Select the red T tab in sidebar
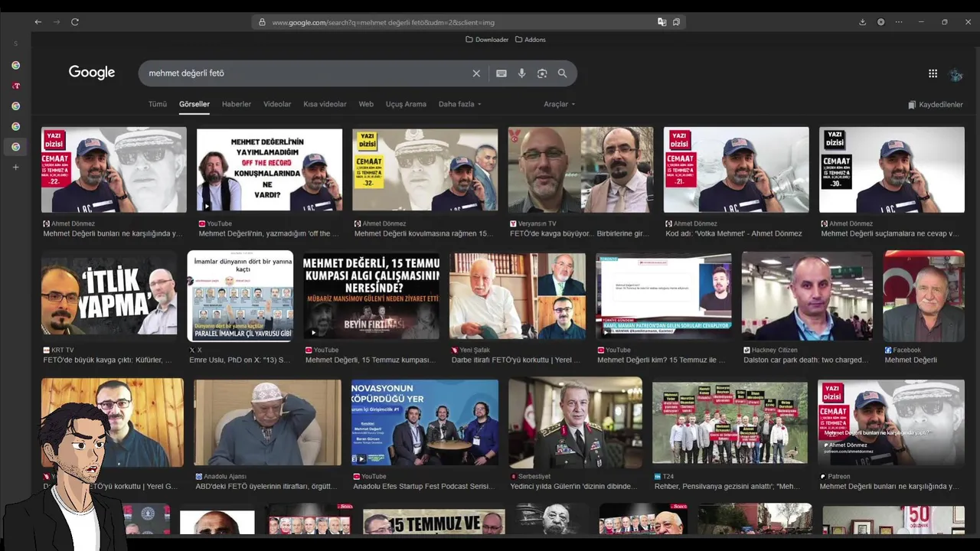Viewport: 980px width, 551px height. pyautogui.click(x=15, y=86)
